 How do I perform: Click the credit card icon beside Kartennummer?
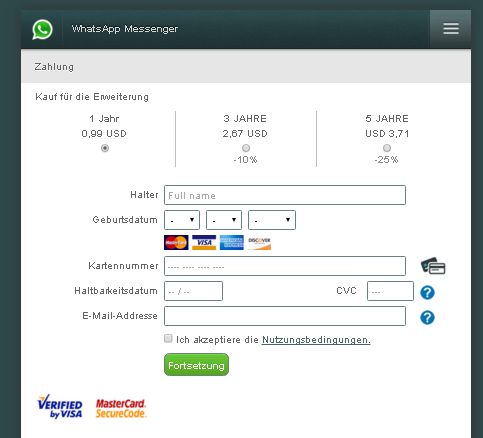click(433, 266)
